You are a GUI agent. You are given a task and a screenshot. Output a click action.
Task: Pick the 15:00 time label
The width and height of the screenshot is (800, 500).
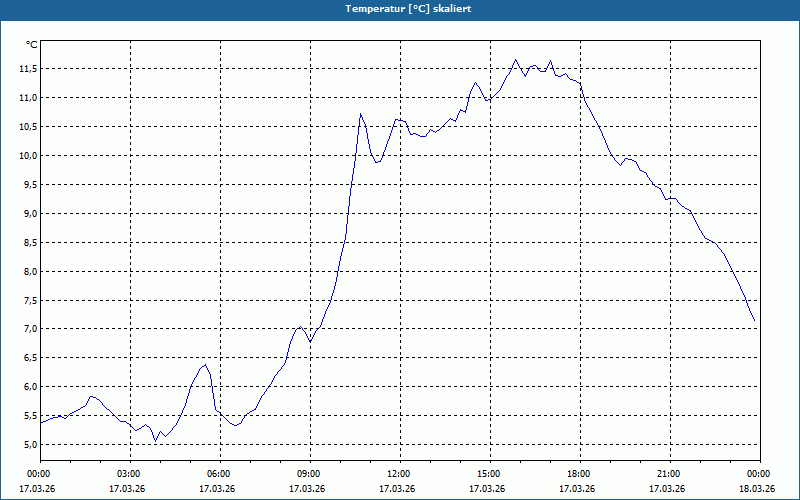pyautogui.click(x=490, y=474)
